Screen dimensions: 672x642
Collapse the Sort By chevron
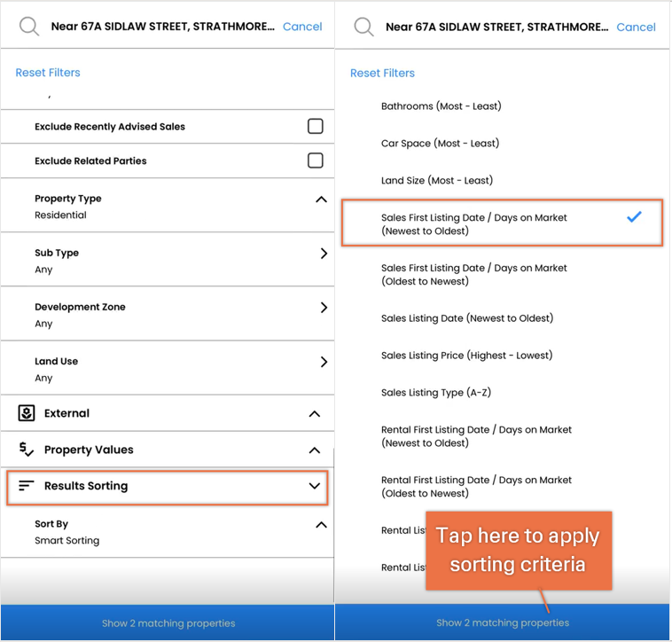coord(321,525)
